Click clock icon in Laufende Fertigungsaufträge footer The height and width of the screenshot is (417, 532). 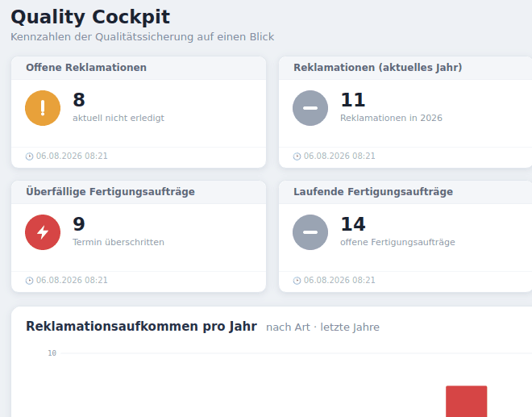pyautogui.click(x=297, y=281)
